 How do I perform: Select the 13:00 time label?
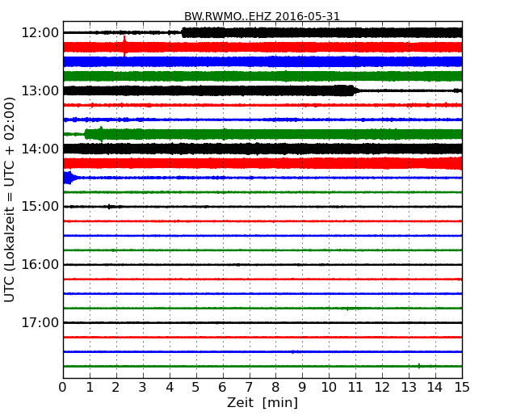pyautogui.click(x=40, y=90)
